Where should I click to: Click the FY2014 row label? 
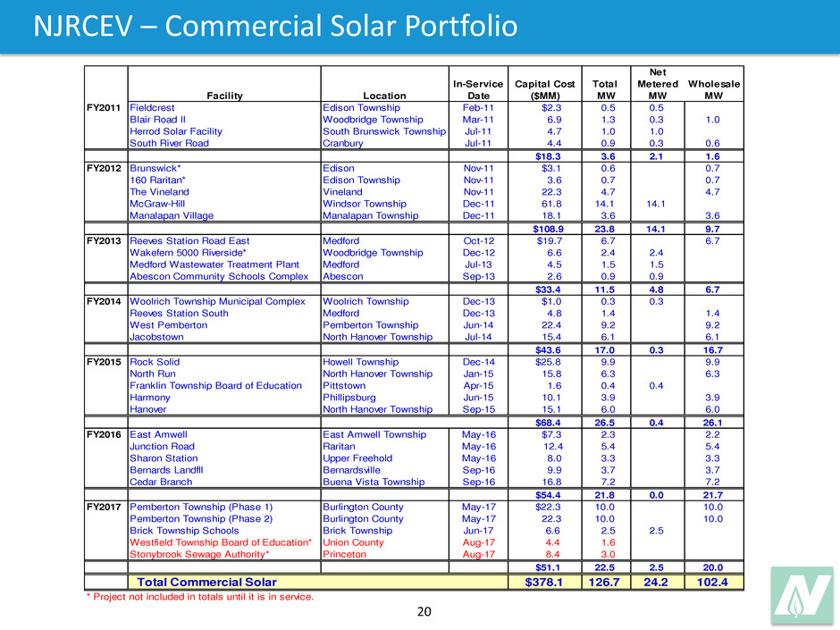pos(104,302)
